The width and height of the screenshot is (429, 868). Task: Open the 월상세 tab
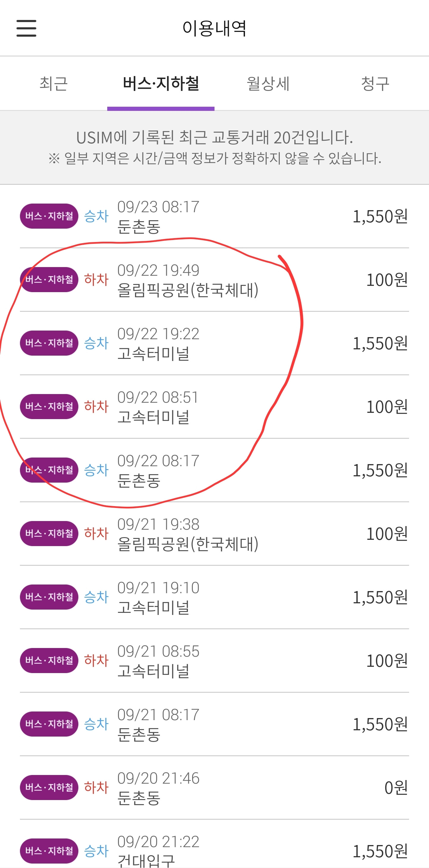268,83
